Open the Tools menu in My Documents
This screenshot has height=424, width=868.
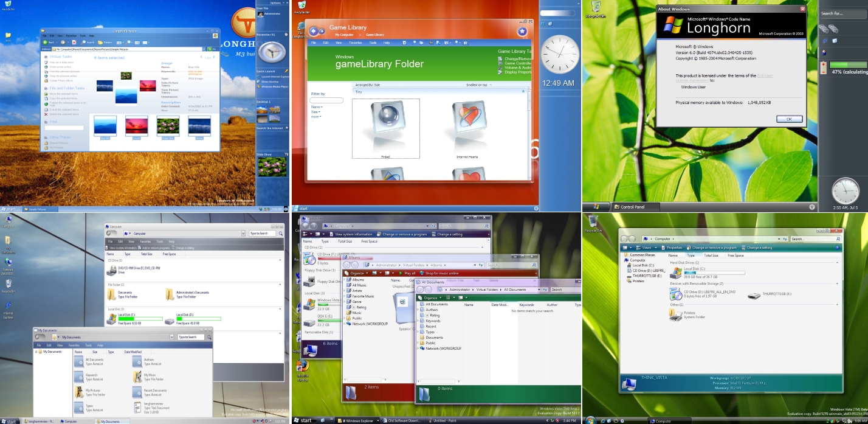pos(88,345)
